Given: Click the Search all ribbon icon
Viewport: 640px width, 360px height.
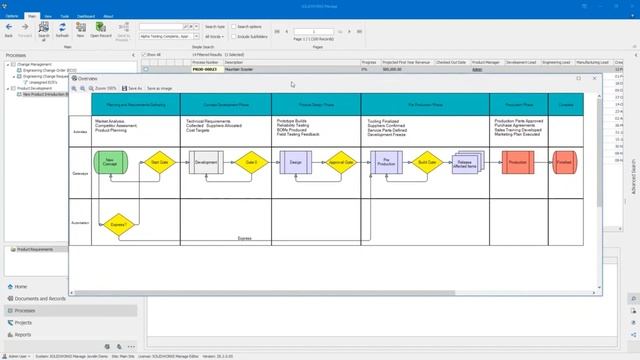Looking at the screenshot, I should [x=44, y=31].
